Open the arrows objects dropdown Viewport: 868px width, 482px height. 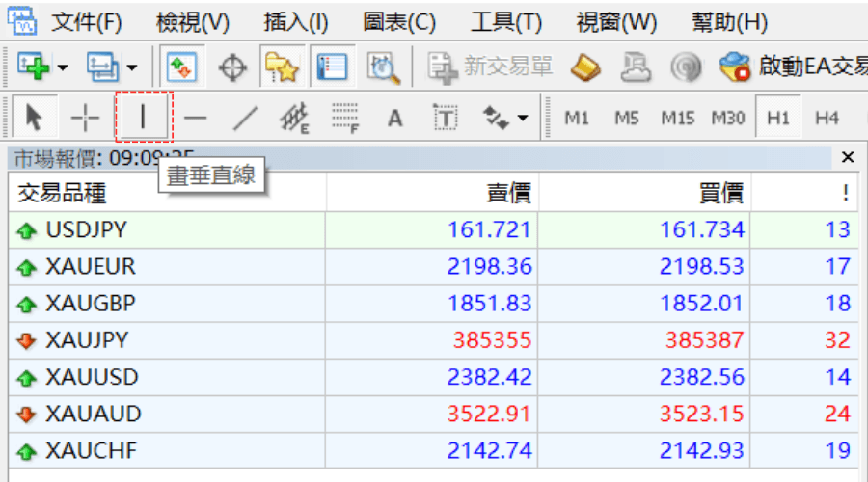pos(523,119)
